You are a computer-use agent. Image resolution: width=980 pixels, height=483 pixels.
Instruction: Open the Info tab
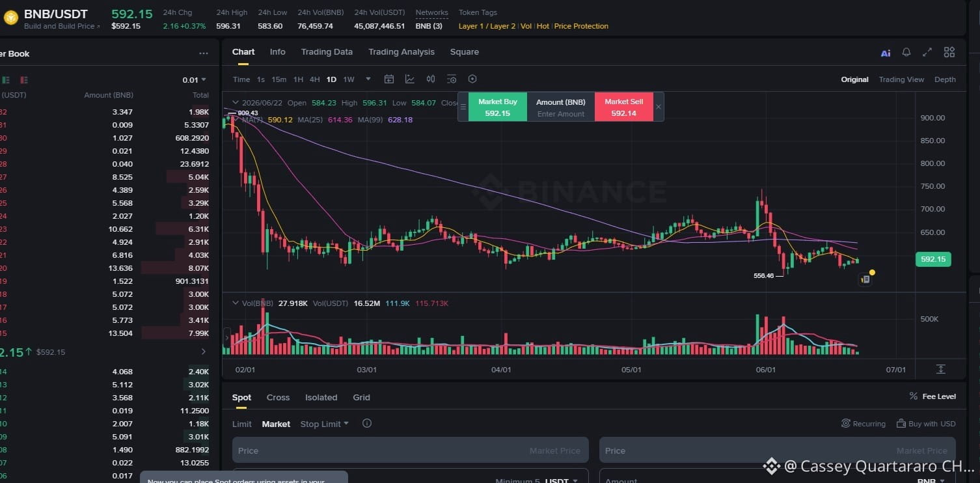[x=278, y=52]
